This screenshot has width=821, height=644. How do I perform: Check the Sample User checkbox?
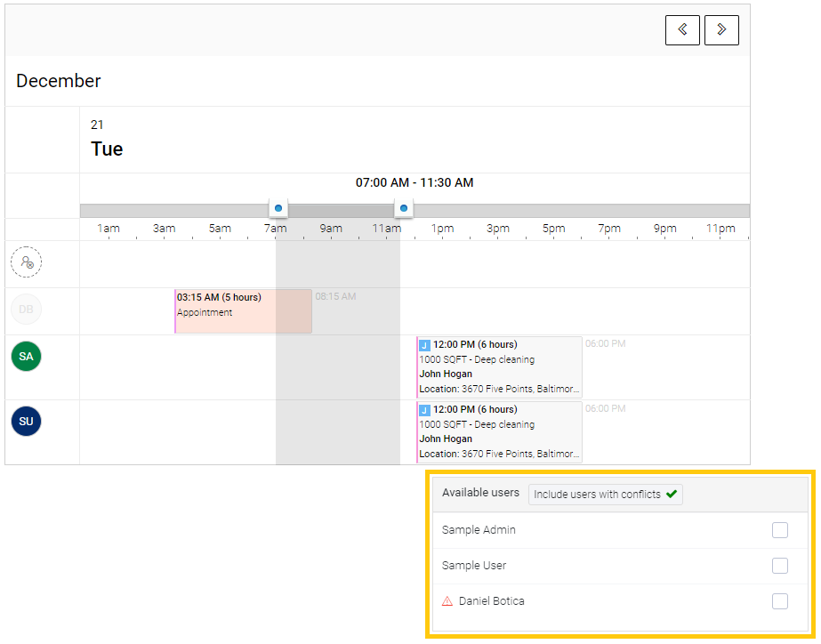(x=780, y=566)
